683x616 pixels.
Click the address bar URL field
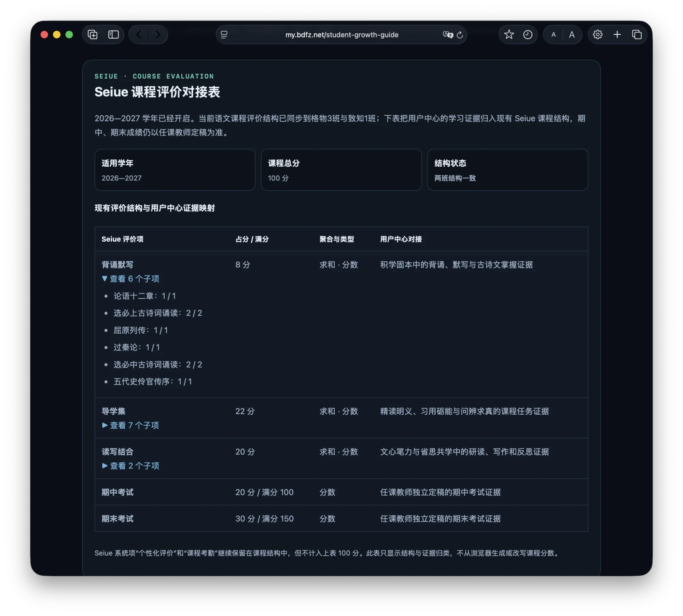[341, 34]
